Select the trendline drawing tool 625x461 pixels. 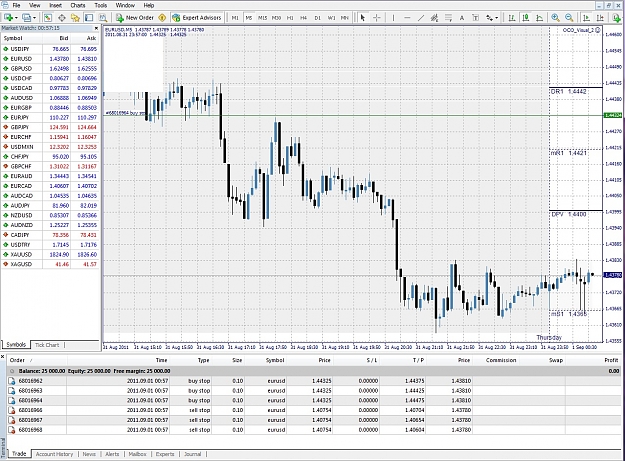(x=421, y=18)
